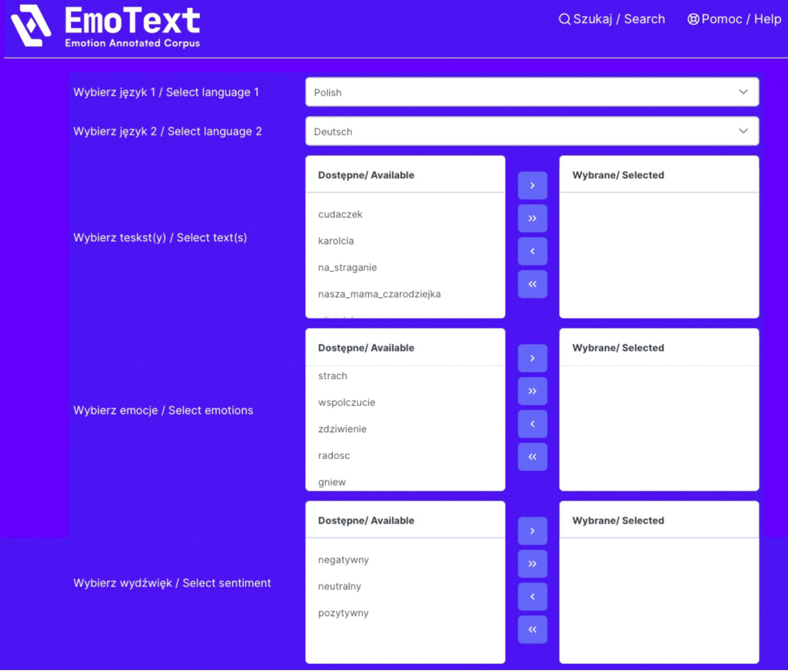788x672 pixels.
Task: Remove all texts from the Selected list
Action: pos(532,284)
